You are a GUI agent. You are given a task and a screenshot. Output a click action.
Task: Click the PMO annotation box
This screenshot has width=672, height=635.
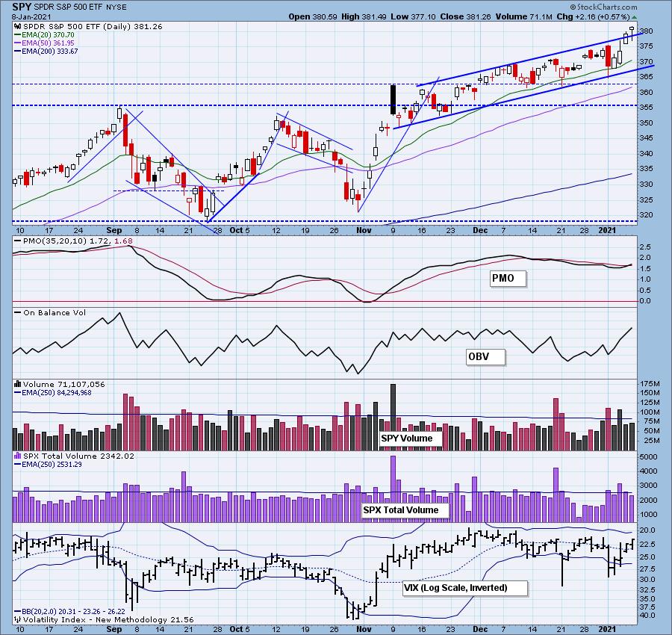(x=508, y=278)
